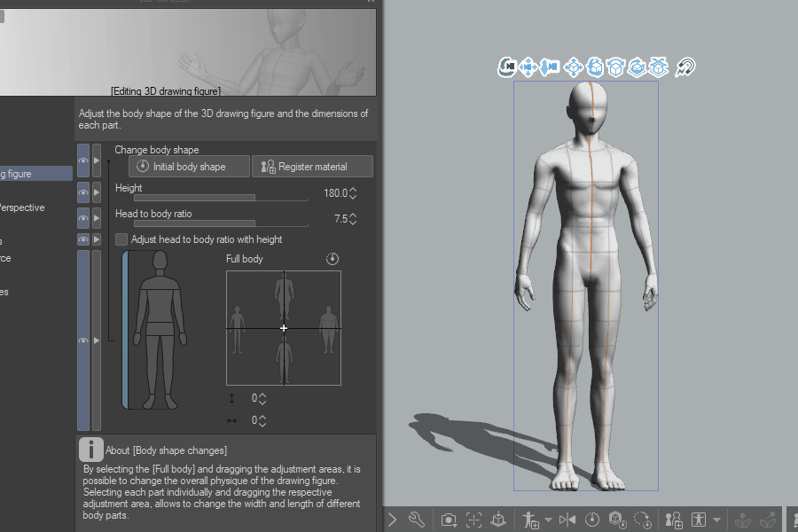Select the torso of the body part diagram
The height and width of the screenshot is (532, 798).
(160, 305)
